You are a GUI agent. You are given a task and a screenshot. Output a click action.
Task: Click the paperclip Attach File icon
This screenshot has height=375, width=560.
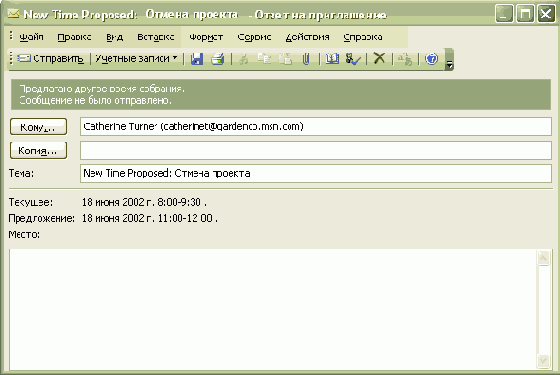coord(306,59)
